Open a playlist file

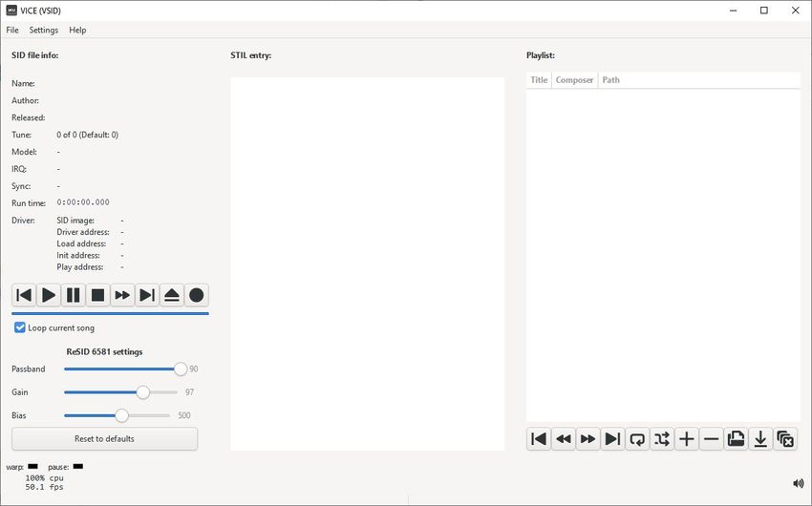tap(736, 439)
